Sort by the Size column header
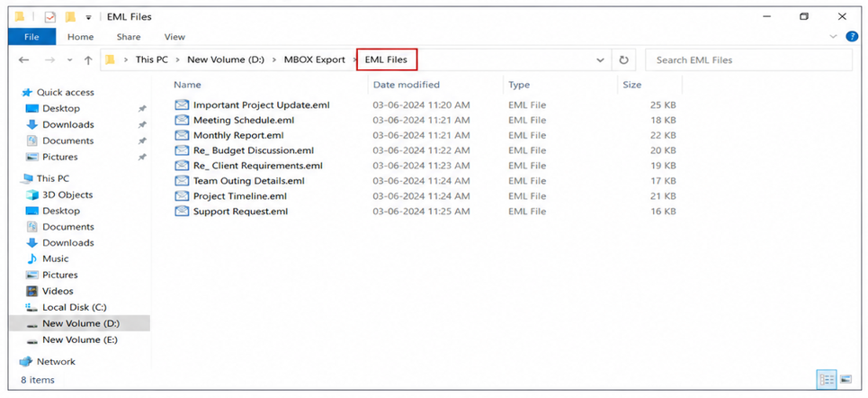 pos(632,85)
